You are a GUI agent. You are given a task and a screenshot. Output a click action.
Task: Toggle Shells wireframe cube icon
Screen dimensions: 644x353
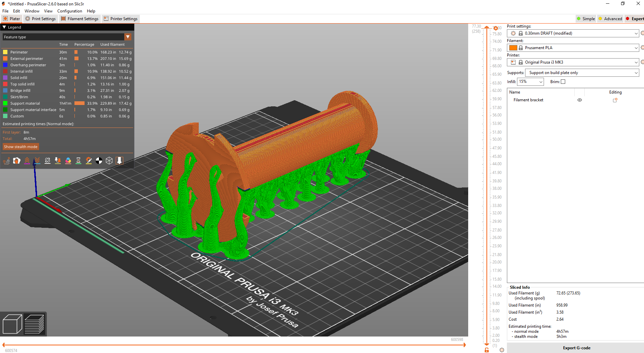[109, 161]
